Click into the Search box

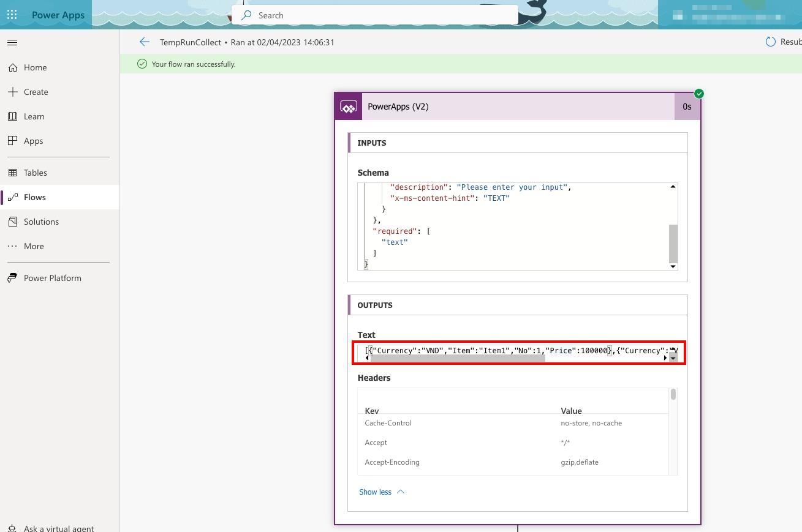coord(375,15)
